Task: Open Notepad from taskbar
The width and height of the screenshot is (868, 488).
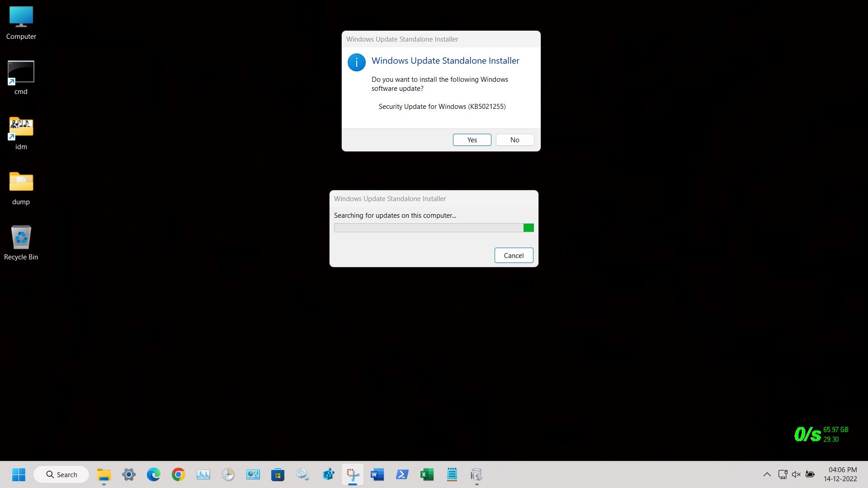Action: pyautogui.click(x=452, y=474)
